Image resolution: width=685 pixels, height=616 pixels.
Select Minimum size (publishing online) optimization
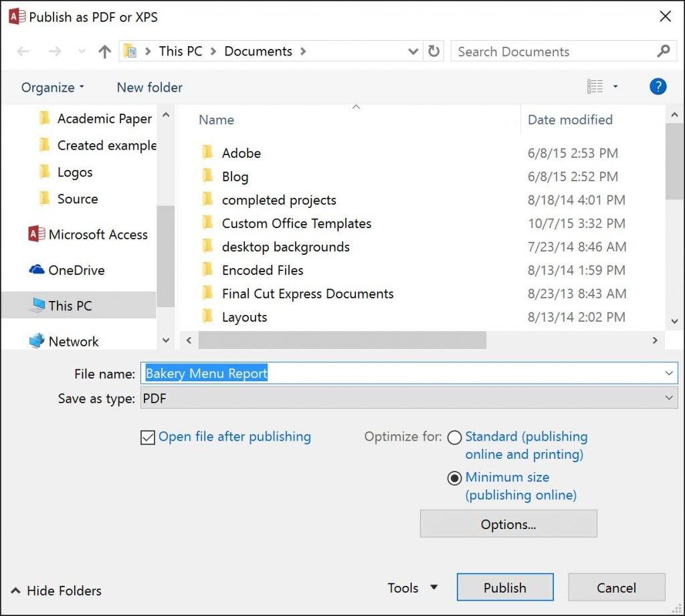pyautogui.click(x=455, y=478)
